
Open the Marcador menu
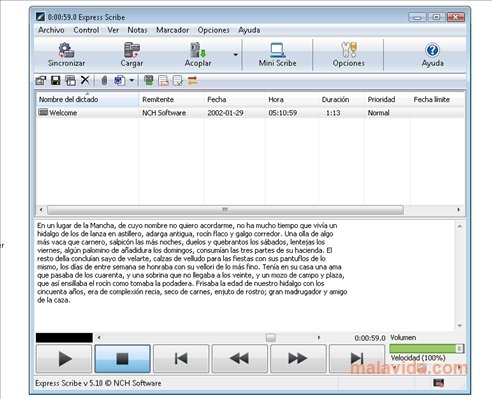(172, 30)
